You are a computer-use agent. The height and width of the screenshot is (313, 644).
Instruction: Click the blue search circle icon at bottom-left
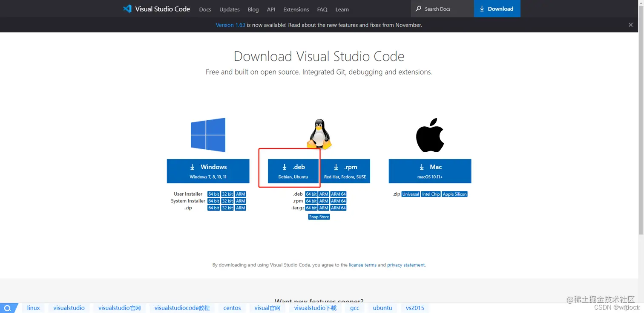[x=7, y=308]
